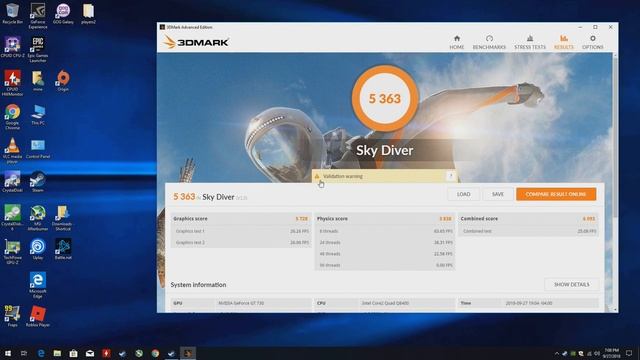Select the TechPowerUp GPU-Z shortcut
Viewport: 640px width, 360px height.
coord(12,251)
